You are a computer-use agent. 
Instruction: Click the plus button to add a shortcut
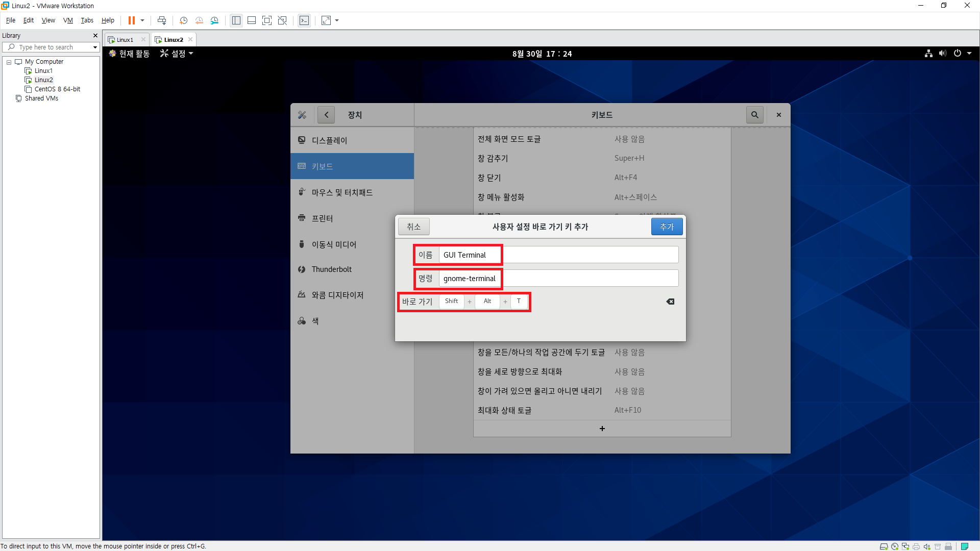point(602,429)
